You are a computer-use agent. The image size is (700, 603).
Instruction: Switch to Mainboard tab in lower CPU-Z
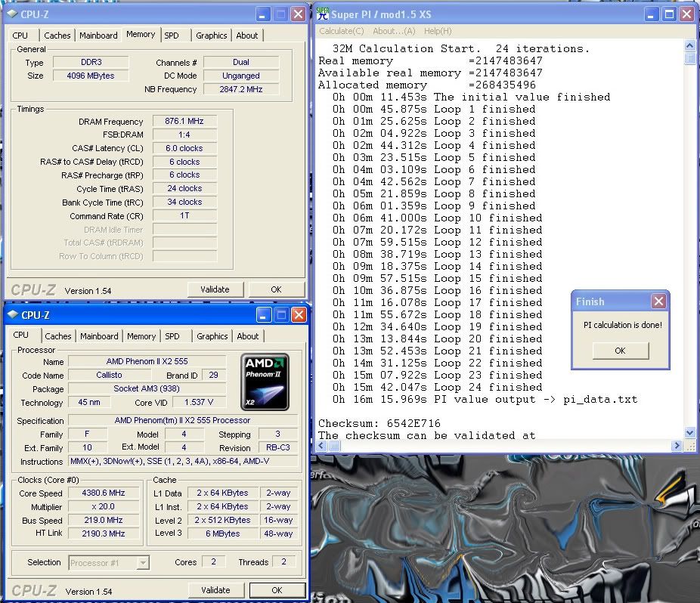[99, 336]
